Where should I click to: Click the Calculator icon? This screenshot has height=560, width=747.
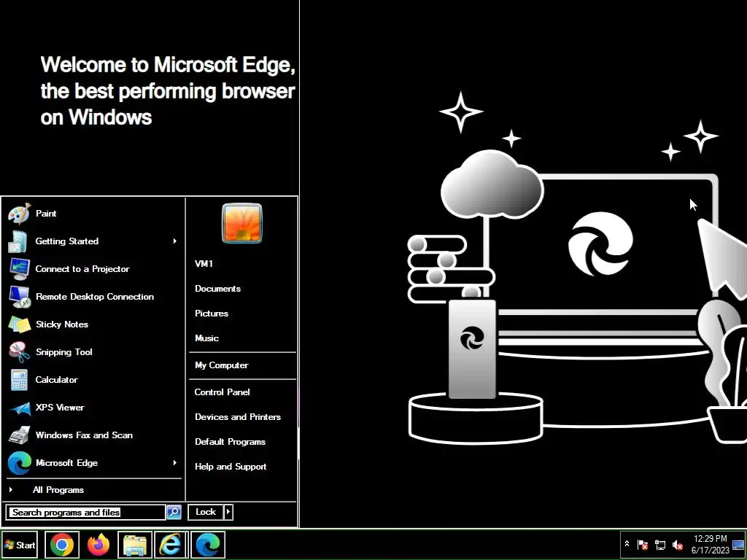tap(19, 380)
